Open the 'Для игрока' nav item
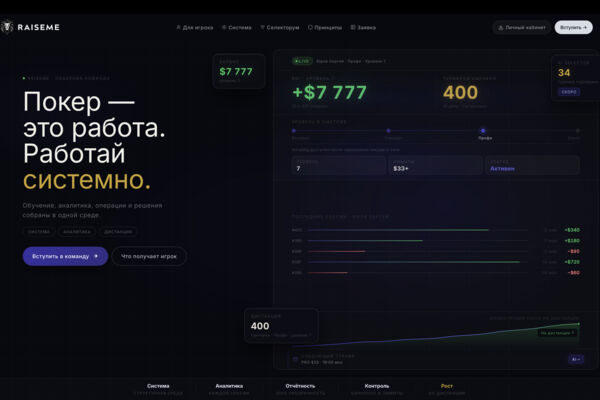Viewport: 600px width, 400px height. coord(194,28)
